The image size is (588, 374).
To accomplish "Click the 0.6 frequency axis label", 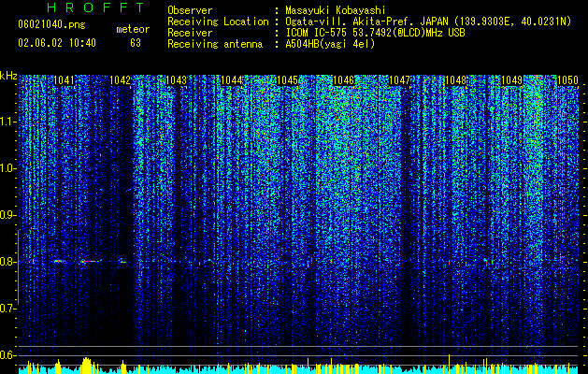I will click(x=8, y=355).
